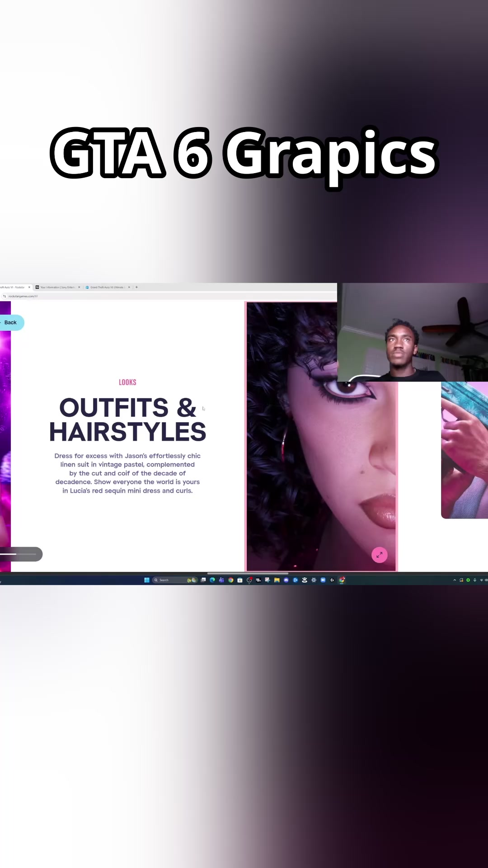Close the GTA VI Ultimate tab
The height and width of the screenshot is (868, 488).
[x=129, y=287]
